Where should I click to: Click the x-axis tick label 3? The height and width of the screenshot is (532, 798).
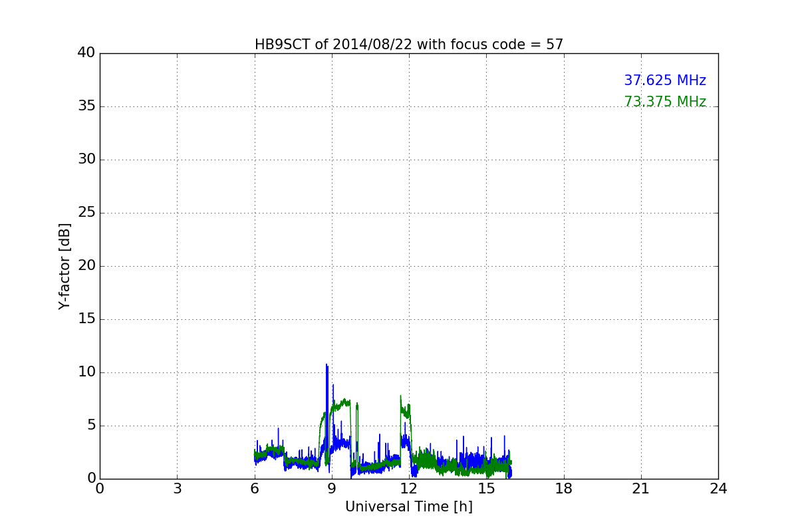point(177,489)
